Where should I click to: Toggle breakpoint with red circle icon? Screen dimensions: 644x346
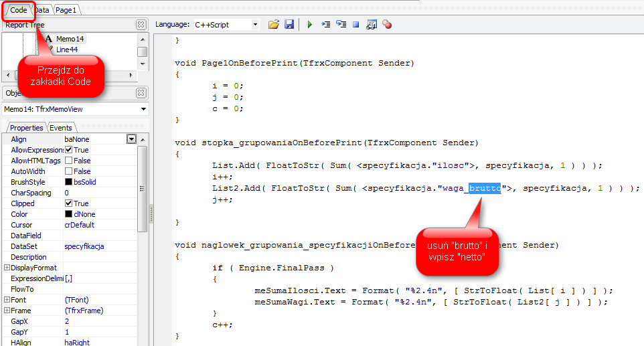[x=387, y=25]
